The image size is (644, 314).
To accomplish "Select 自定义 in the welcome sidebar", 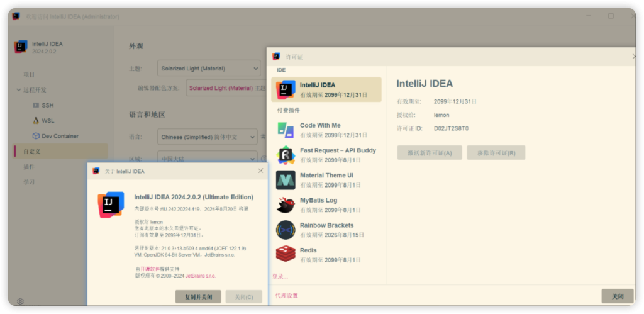I will [x=61, y=151].
